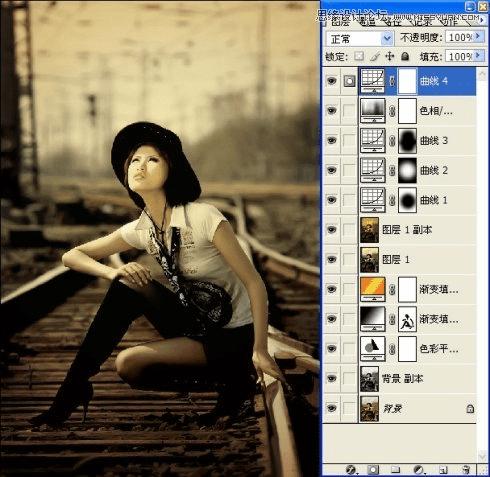
Task: Select the 图层 1 副本 layer thumbnail
Action: click(x=369, y=230)
